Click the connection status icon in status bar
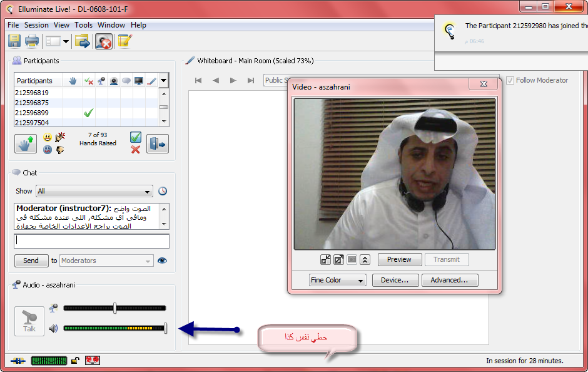Screen dimensions: 588x372 (x=18, y=361)
